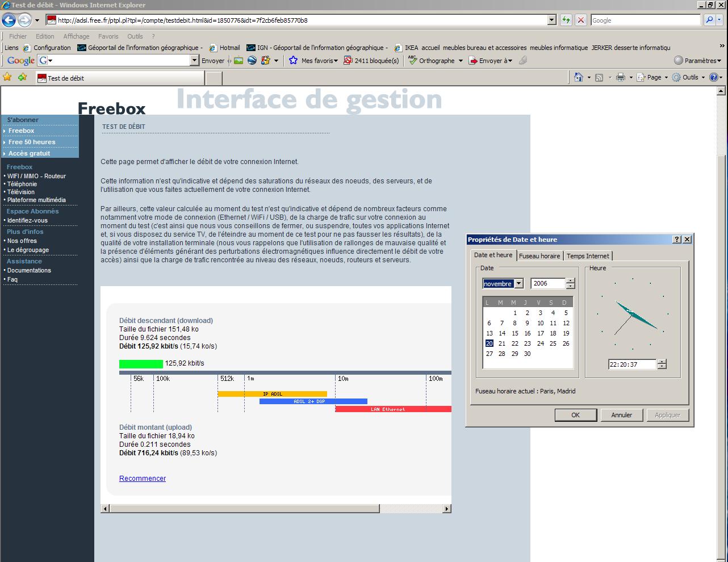Click the blue ADSL 2+ DGP range bar
This screenshot has height=562, width=728.
313,401
